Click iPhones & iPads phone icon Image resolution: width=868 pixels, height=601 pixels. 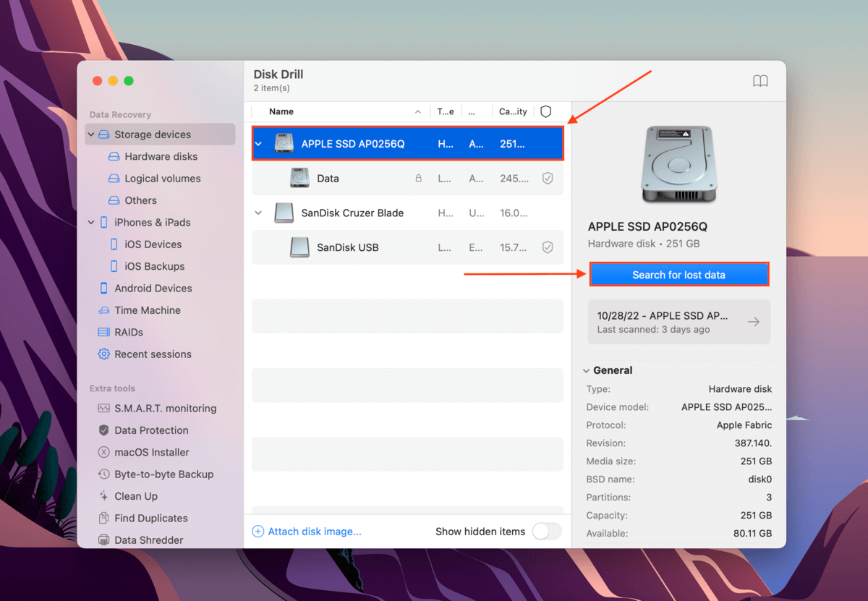(104, 222)
